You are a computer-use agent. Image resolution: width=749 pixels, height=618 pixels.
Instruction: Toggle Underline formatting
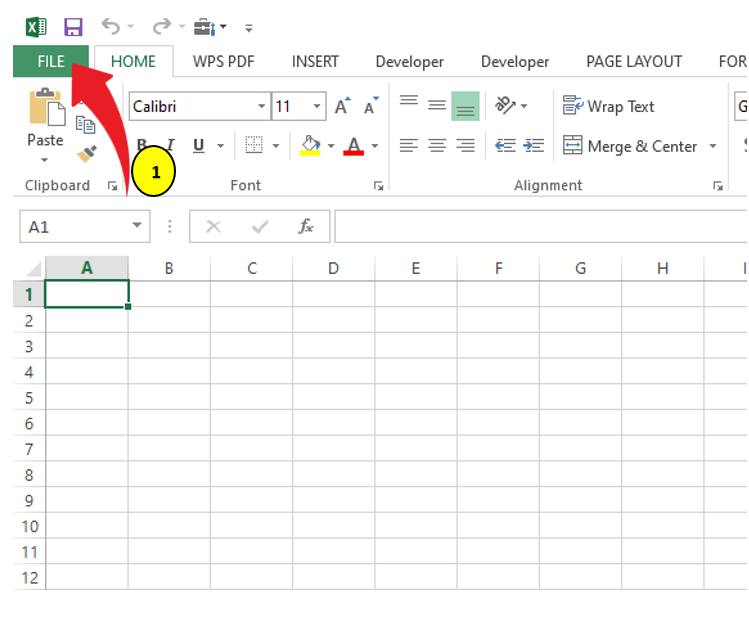198,146
